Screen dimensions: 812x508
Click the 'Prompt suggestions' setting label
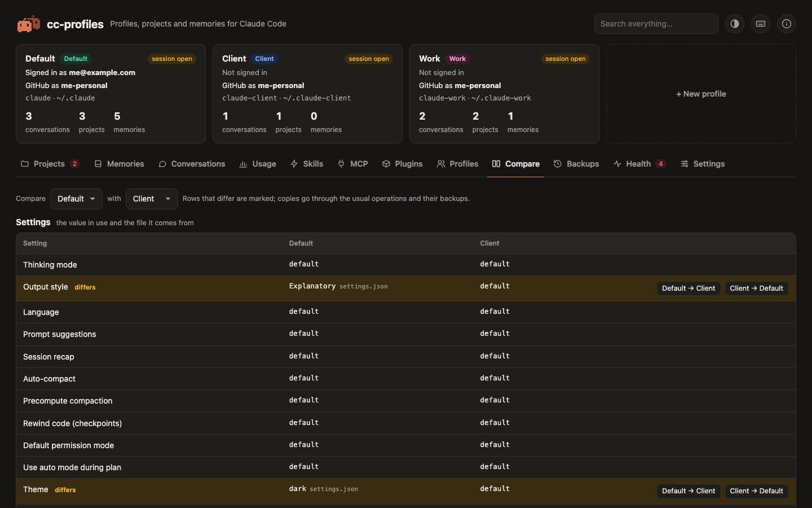tap(60, 334)
